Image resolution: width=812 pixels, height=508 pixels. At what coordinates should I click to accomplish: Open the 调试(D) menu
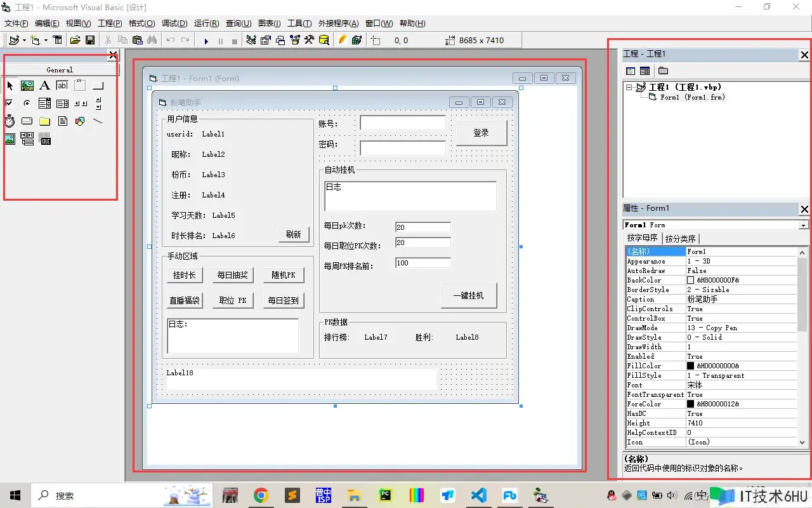pyautogui.click(x=174, y=23)
